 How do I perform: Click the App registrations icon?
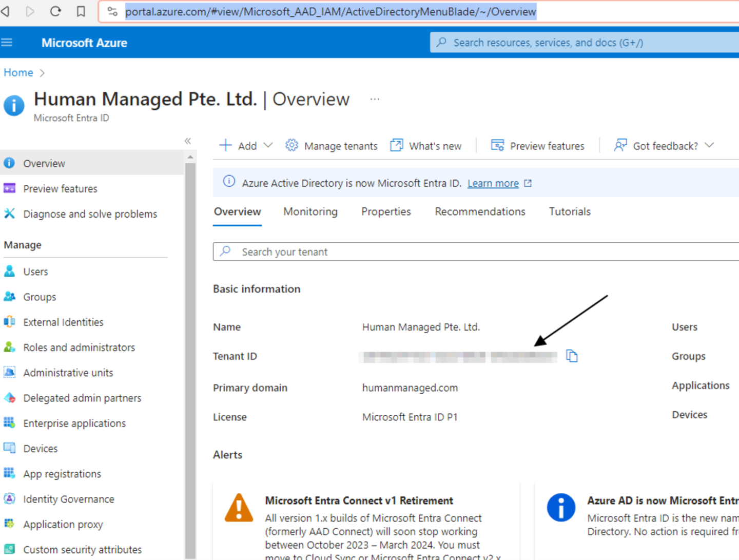[x=9, y=473]
